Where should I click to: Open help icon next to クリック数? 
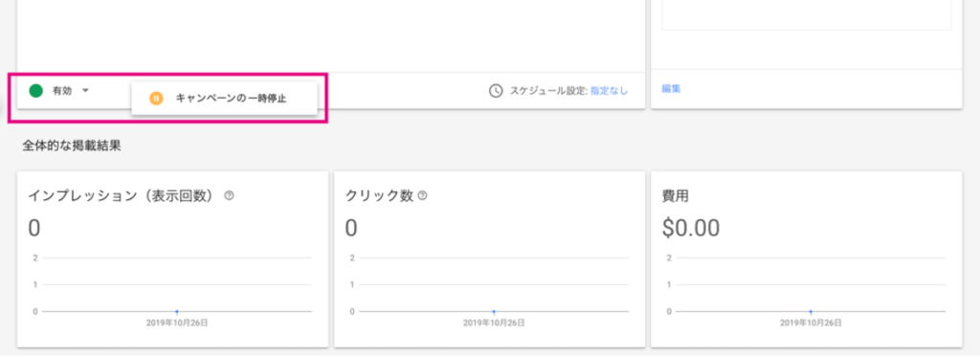(x=422, y=195)
